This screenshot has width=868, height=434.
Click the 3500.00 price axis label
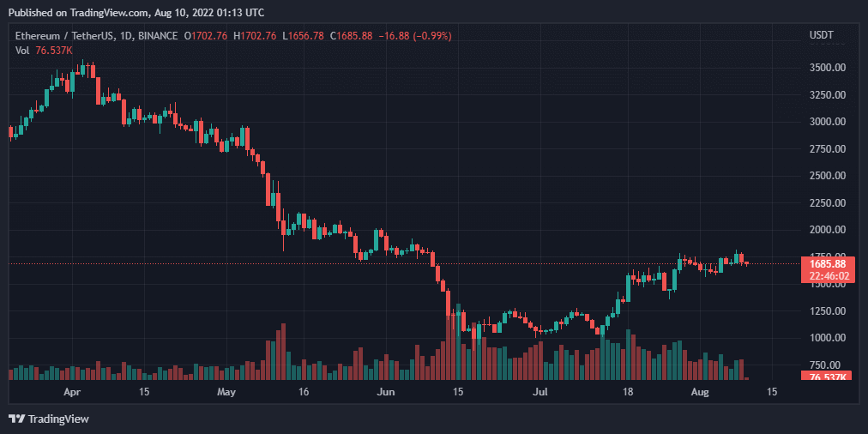pyautogui.click(x=829, y=68)
